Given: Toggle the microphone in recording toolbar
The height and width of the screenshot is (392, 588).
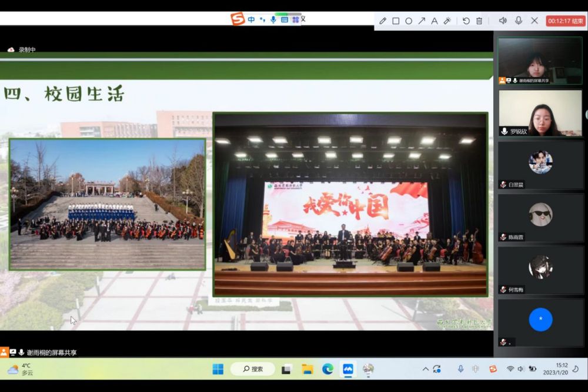Looking at the screenshot, I should click(x=519, y=21).
